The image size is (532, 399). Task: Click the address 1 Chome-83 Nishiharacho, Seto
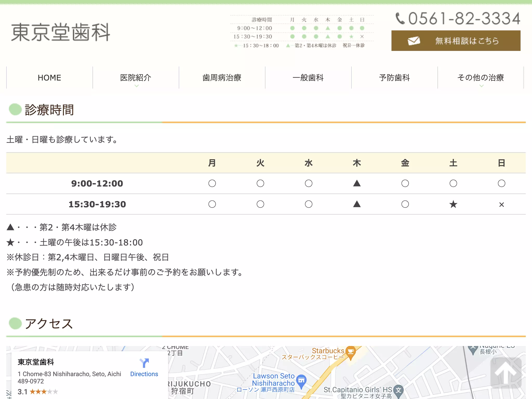point(69,377)
